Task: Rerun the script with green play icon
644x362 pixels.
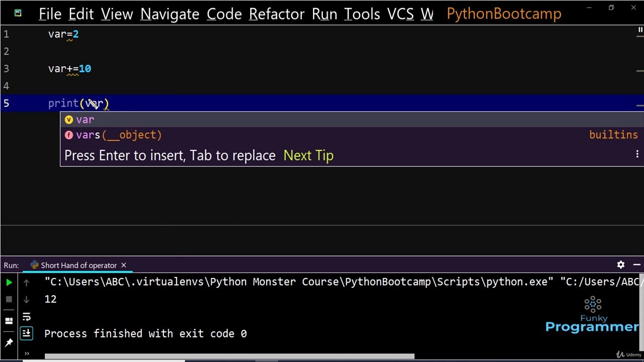Action: pyautogui.click(x=9, y=283)
